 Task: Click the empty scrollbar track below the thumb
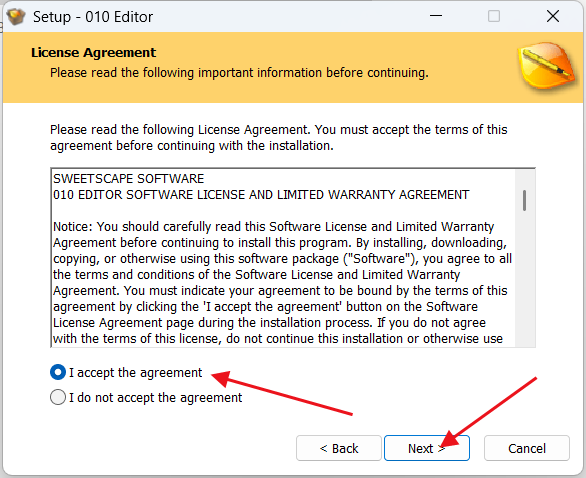click(x=525, y=278)
